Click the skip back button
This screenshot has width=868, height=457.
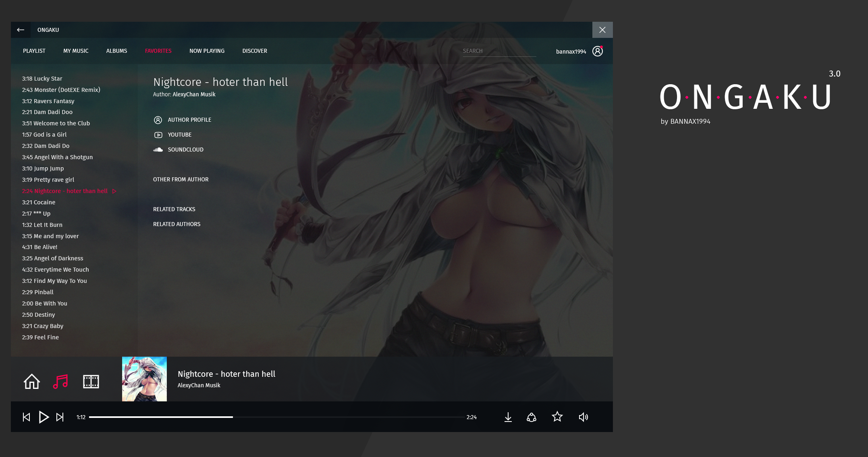pyautogui.click(x=27, y=418)
